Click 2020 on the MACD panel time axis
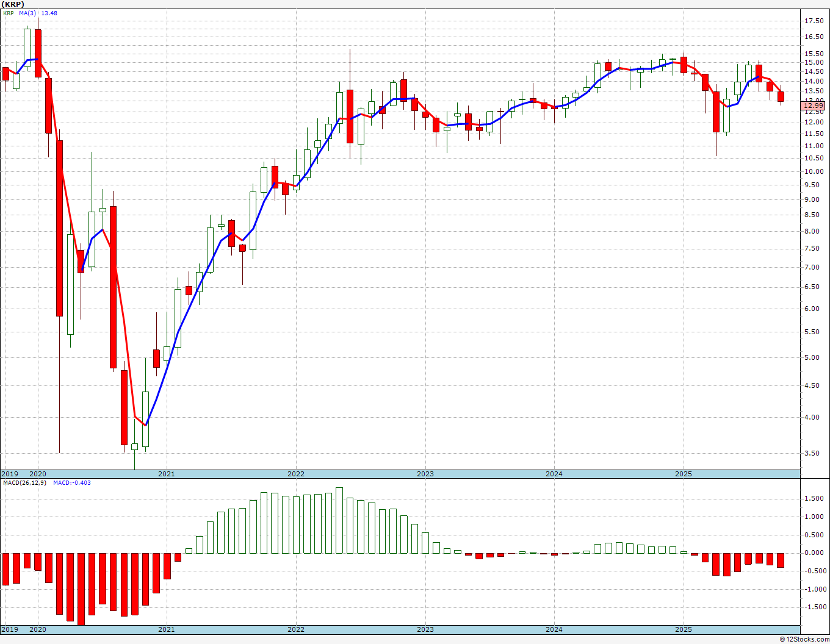 pos(38,629)
